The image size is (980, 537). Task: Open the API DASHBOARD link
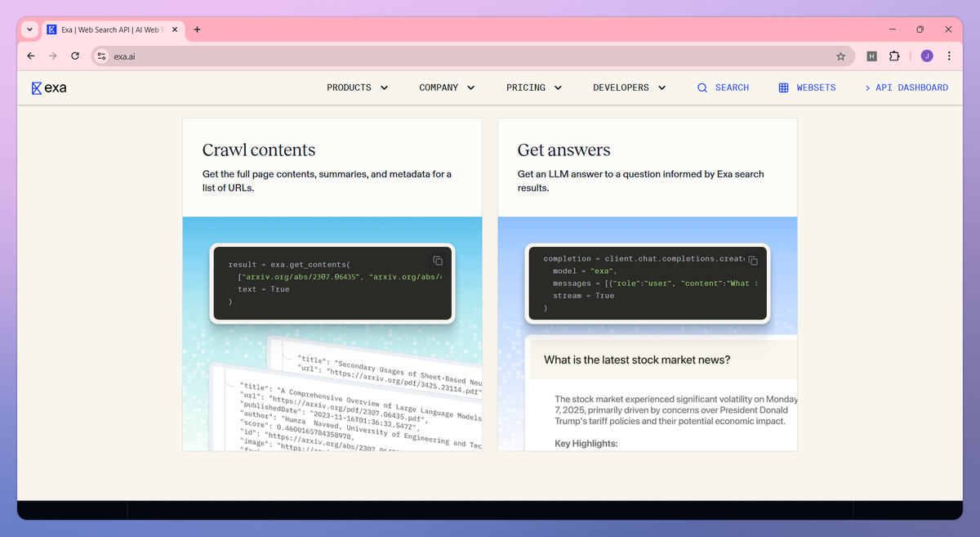[906, 87]
